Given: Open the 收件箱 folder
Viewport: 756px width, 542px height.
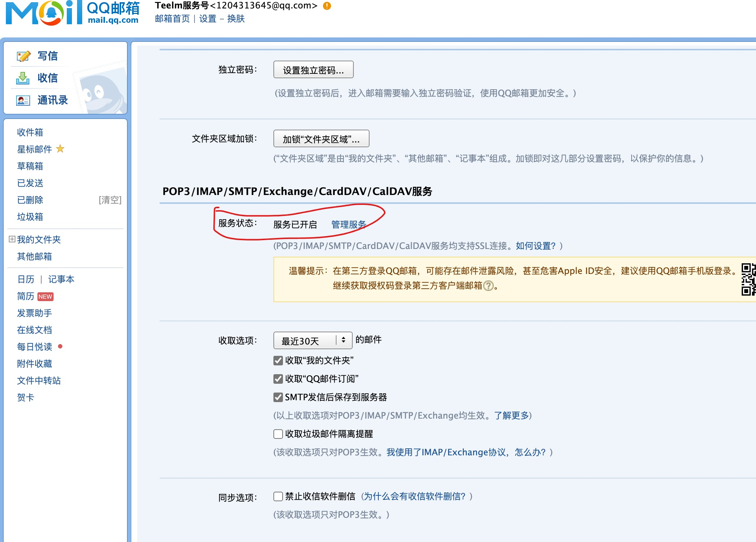Looking at the screenshot, I should pyautogui.click(x=30, y=132).
